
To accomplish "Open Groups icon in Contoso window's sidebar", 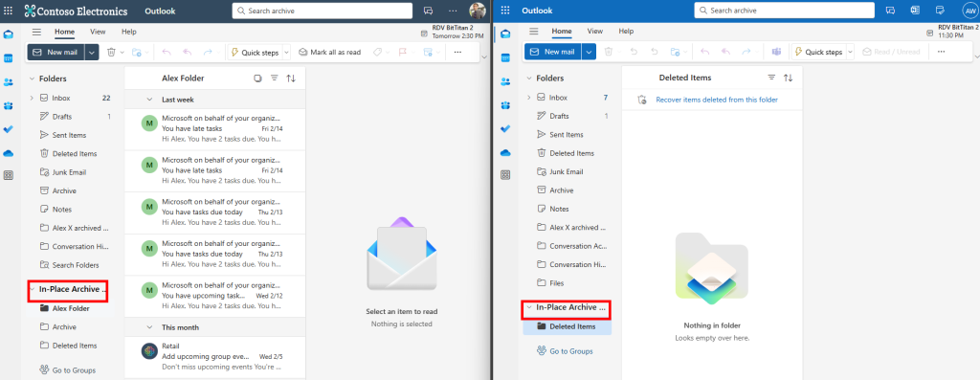I will 8,105.
